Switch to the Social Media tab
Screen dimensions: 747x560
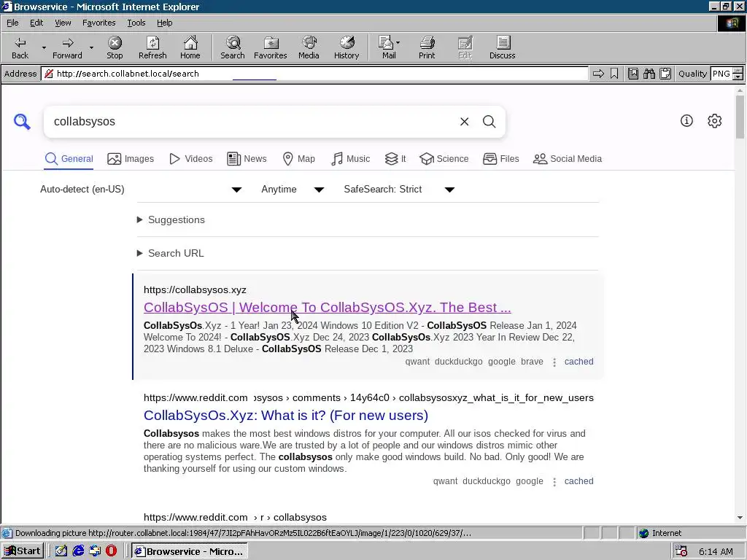pyautogui.click(x=568, y=158)
